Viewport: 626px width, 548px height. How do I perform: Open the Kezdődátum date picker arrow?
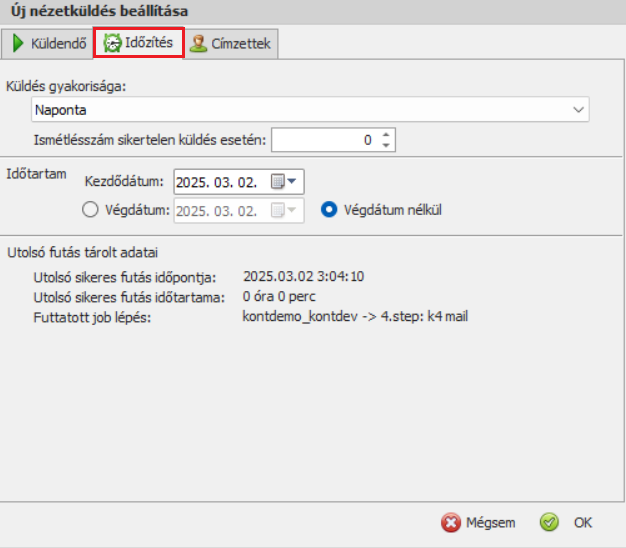click(x=293, y=182)
